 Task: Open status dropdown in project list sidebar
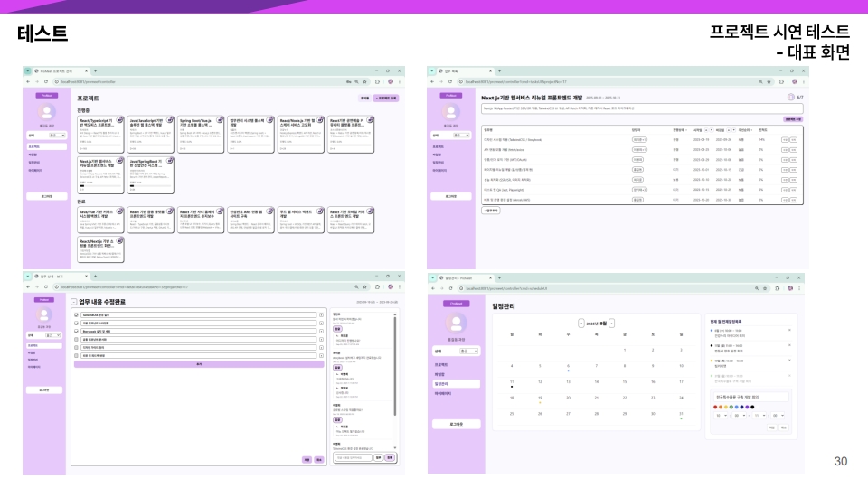click(57, 135)
